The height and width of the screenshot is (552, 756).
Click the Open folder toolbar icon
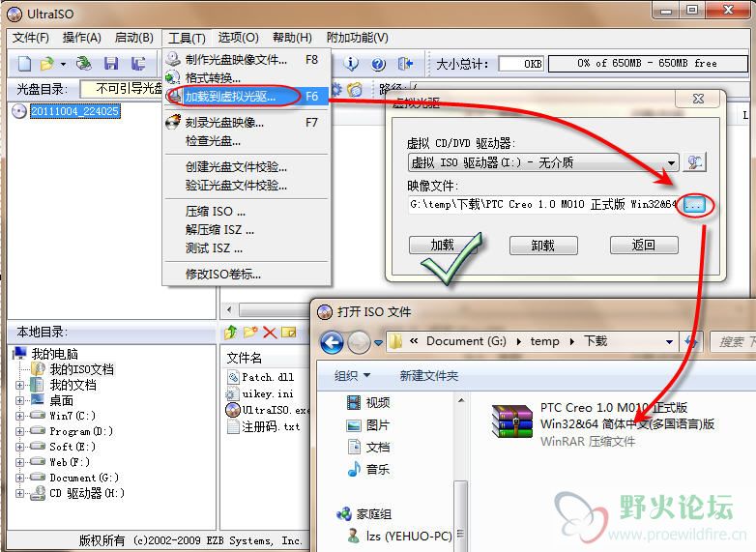pyautogui.click(x=46, y=63)
